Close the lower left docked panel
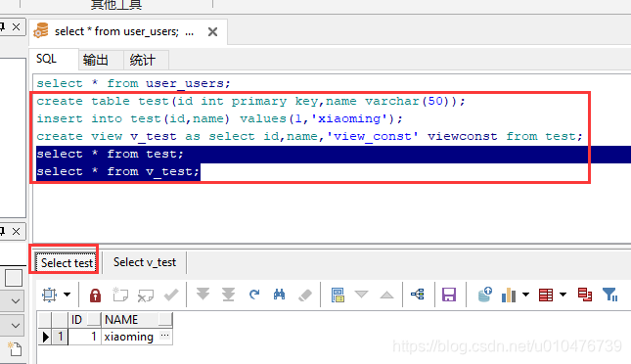Image resolution: width=631 pixels, height=364 pixels. [x=16, y=232]
